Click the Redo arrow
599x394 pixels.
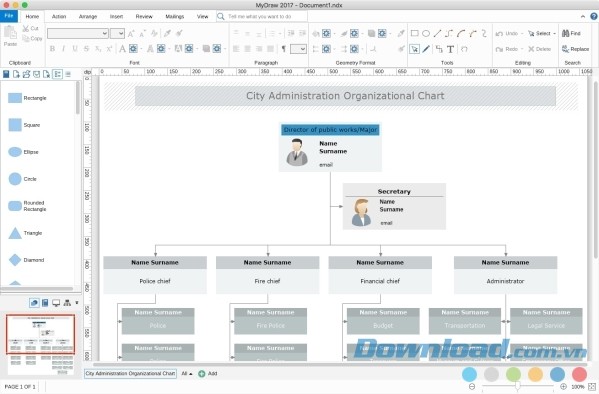coord(499,49)
